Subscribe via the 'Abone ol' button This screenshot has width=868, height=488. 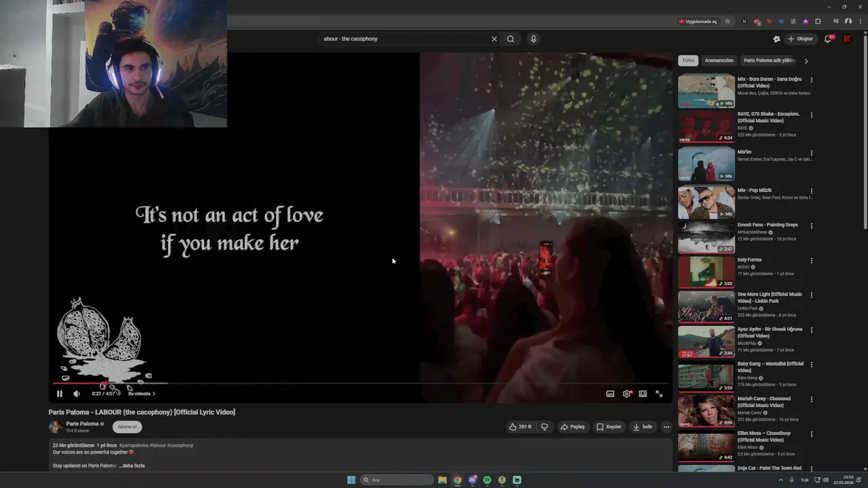(127, 427)
